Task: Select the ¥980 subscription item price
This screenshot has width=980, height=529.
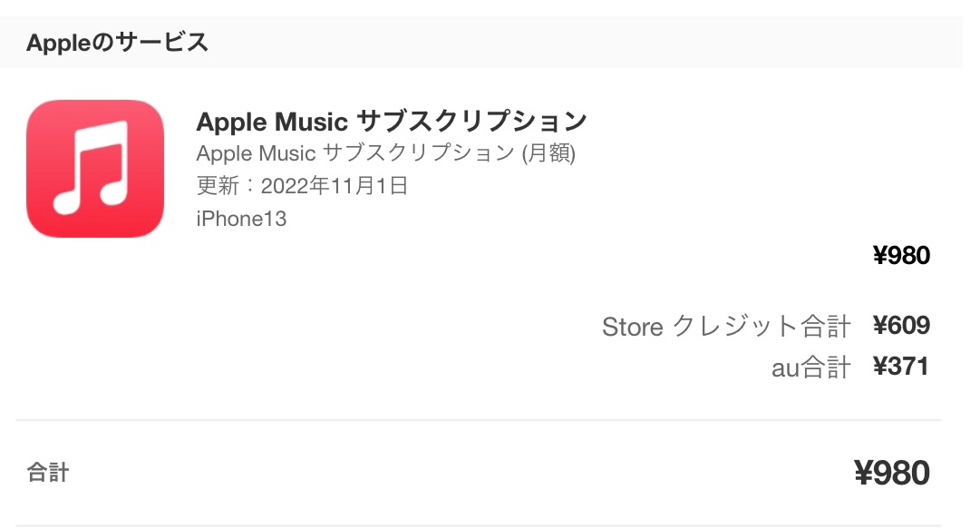Action: [x=901, y=256]
